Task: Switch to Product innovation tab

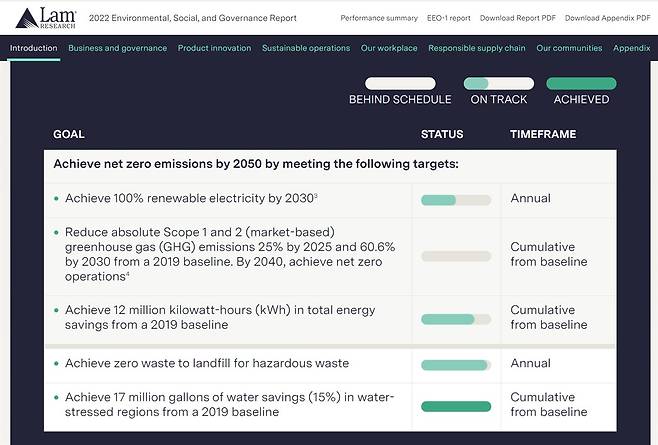Action: 215,48
